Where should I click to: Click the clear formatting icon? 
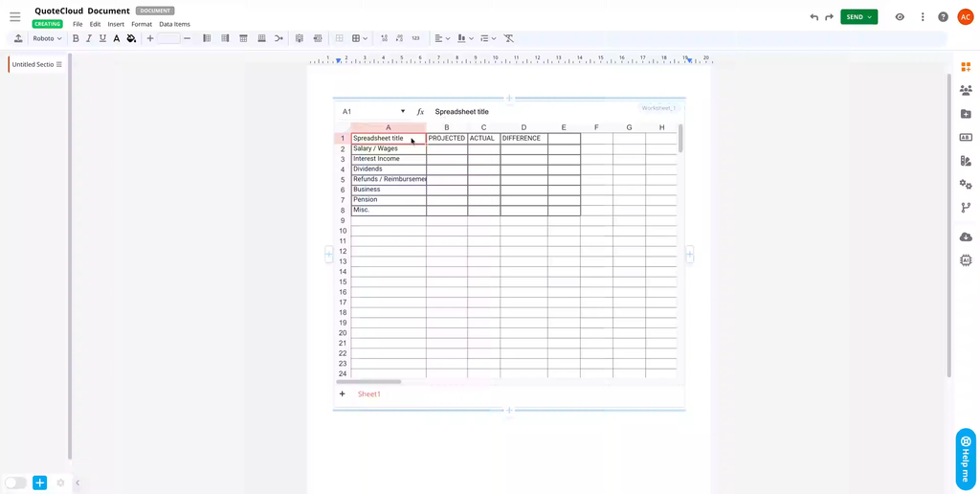tap(509, 38)
